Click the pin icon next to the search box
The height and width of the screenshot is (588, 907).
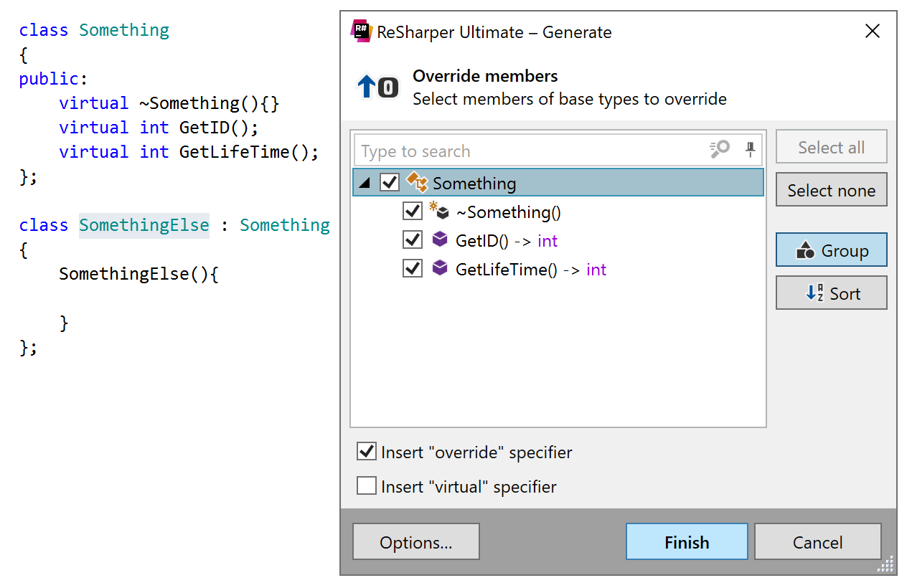(750, 149)
